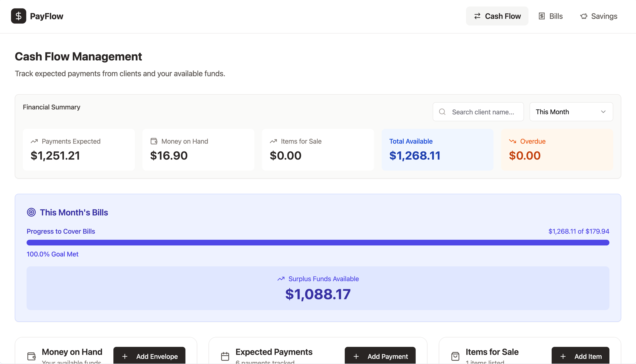Image resolution: width=636 pixels, height=364 pixels.
Task: Open the Cash Flow tab
Action: (497, 16)
